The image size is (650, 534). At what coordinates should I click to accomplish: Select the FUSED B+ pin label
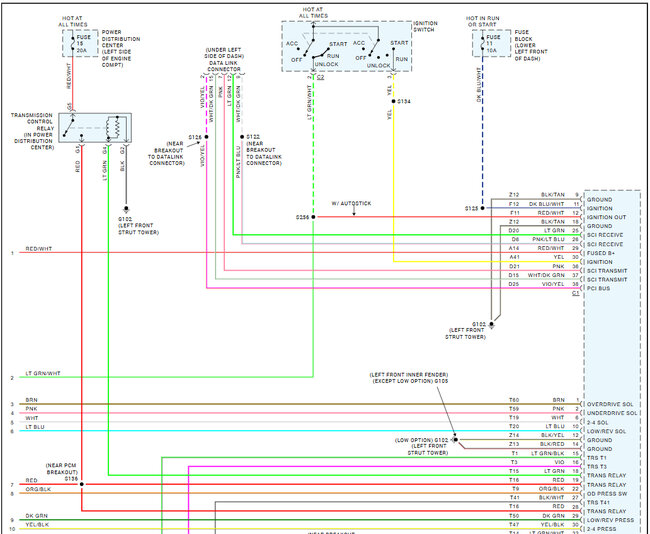point(601,253)
